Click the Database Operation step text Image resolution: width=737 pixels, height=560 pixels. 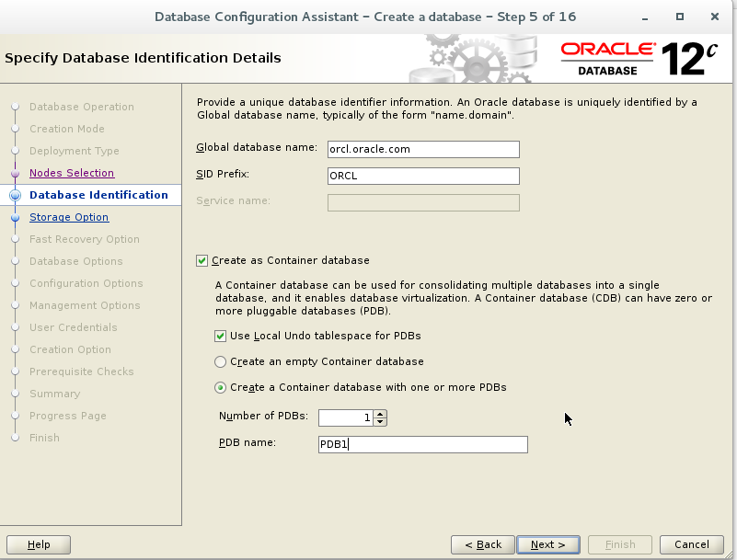pyautogui.click(x=81, y=107)
